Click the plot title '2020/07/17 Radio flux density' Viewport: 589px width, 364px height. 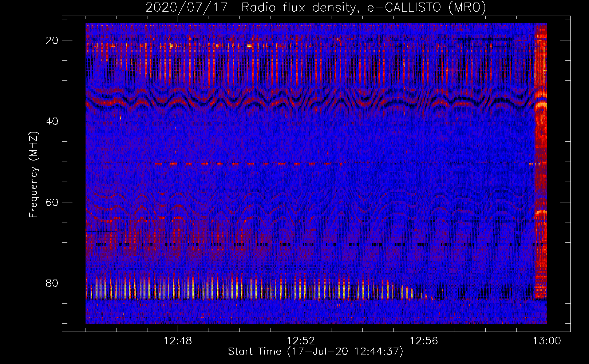point(316,7)
